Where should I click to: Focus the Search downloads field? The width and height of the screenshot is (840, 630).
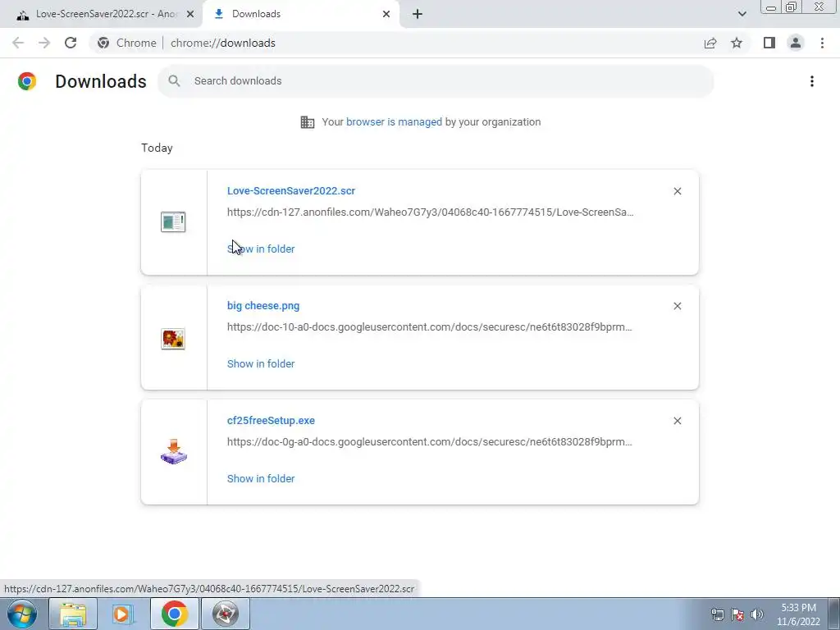pyautogui.click(x=436, y=81)
